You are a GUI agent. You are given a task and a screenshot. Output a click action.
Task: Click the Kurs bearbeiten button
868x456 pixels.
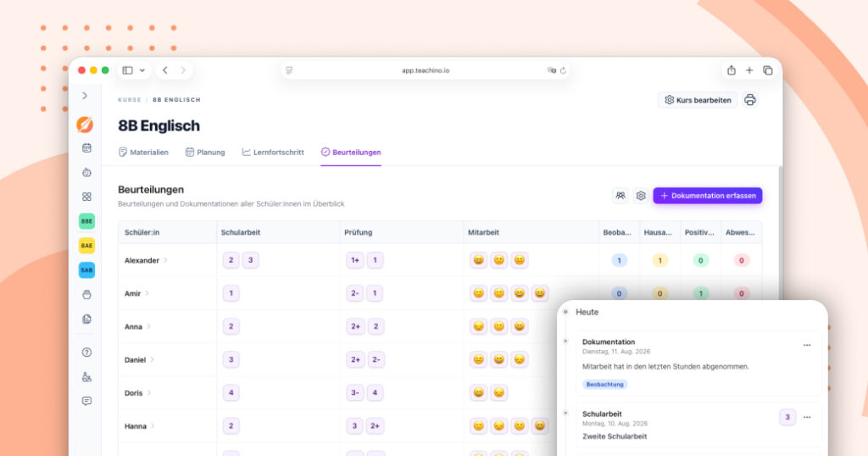pos(698,100)
